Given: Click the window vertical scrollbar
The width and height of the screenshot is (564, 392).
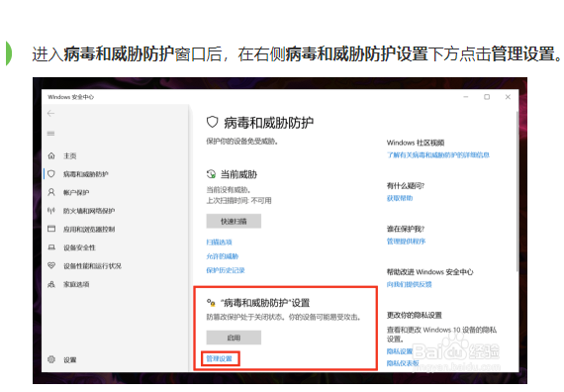Looking at the screenshot, I should pos(517,191).
